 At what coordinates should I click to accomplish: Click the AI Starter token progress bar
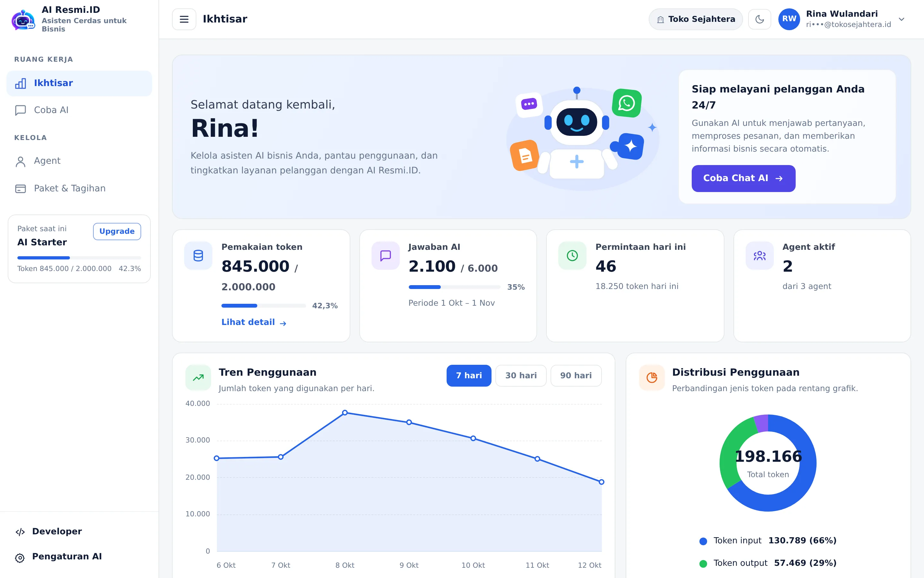click(x=79, y=258)
